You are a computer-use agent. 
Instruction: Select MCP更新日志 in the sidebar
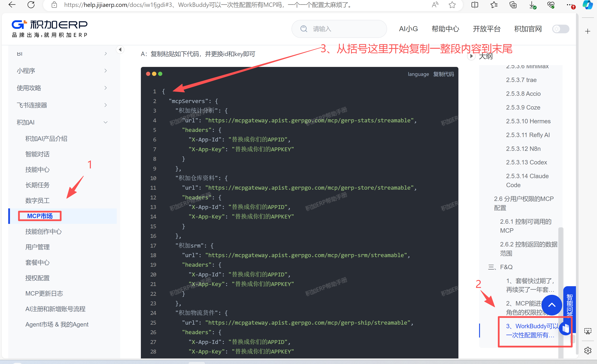tap(44, 294)
